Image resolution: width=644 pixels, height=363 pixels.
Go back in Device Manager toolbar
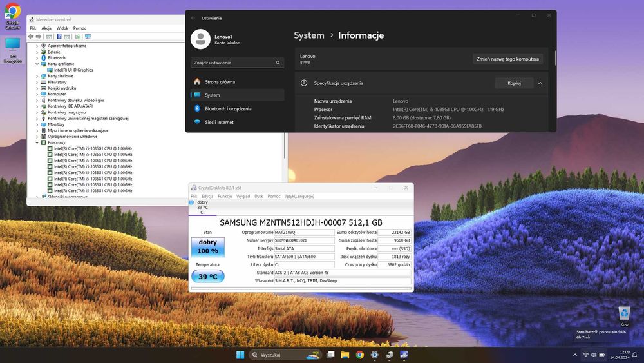31,37
